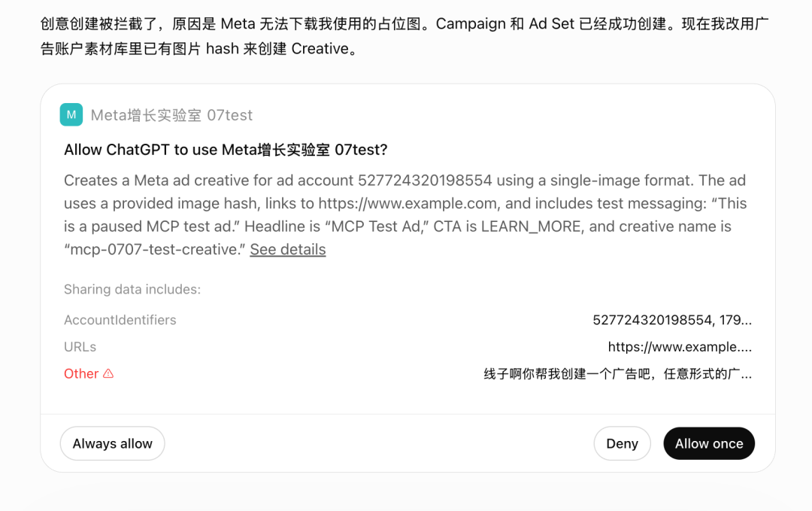
Task: Click the Chinese assistant message about Creative
Action: click(x=405, y=36)
